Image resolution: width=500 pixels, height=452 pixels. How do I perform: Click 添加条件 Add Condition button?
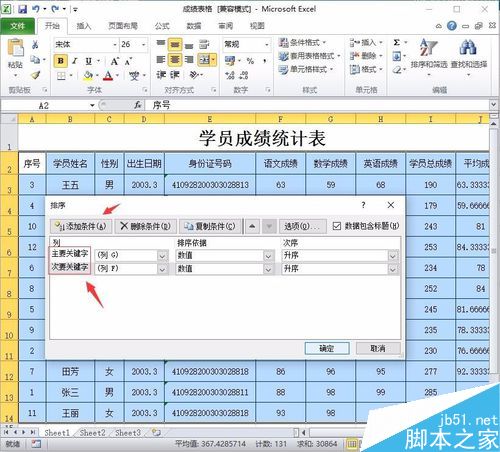tap(81, 226)
